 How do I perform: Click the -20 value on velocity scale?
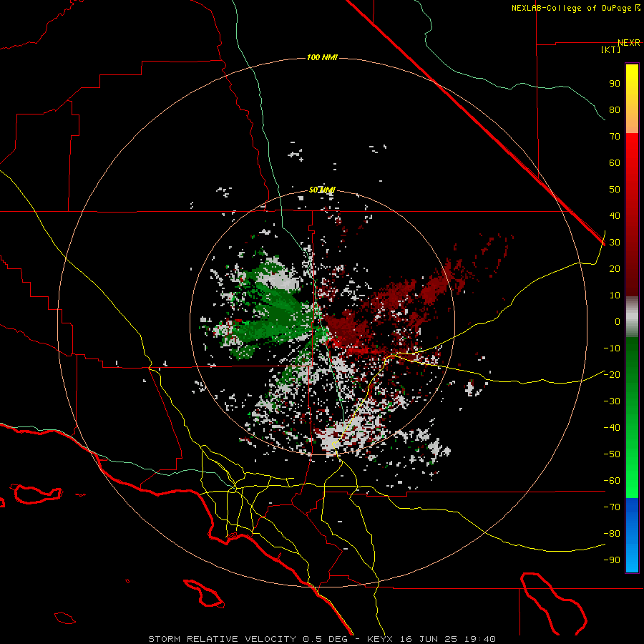[612, 375]
